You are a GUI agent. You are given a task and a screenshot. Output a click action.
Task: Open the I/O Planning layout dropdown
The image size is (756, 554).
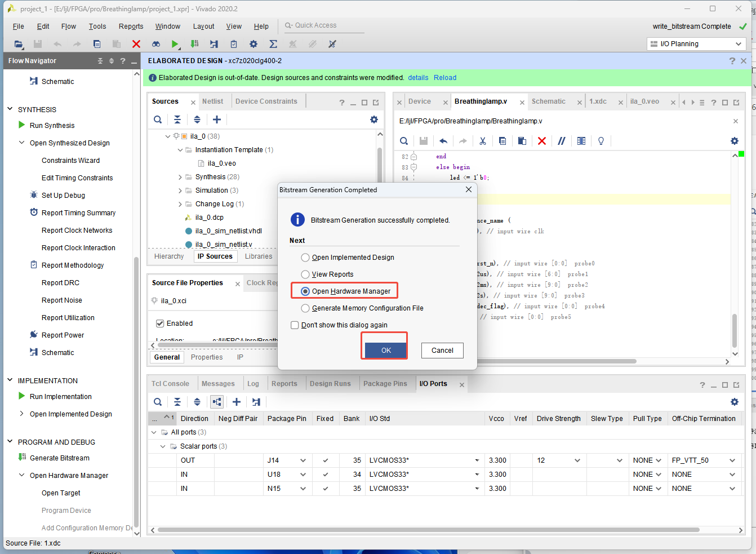click(696, 44)
